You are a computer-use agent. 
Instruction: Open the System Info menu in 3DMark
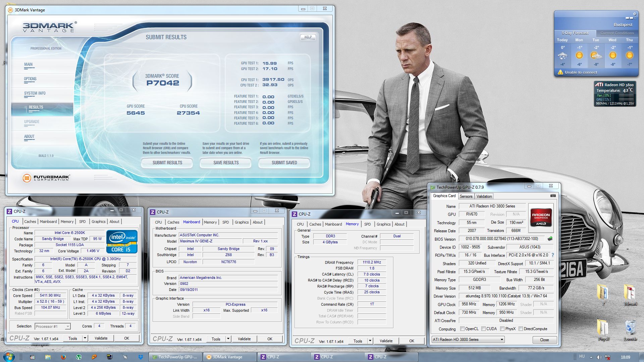[x=35, y=93]
